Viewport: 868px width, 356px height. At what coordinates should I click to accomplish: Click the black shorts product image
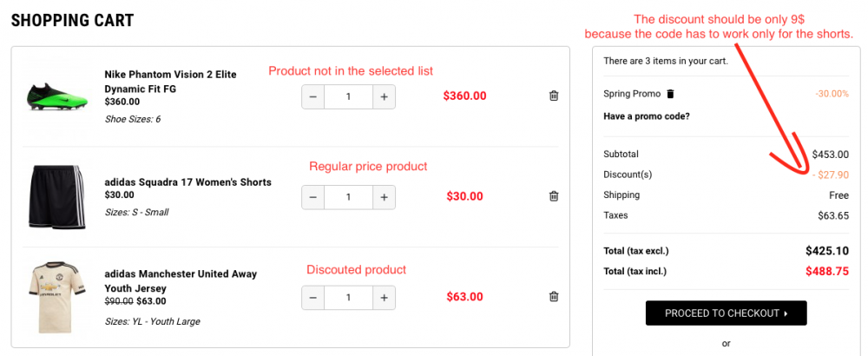click(54, 197)
